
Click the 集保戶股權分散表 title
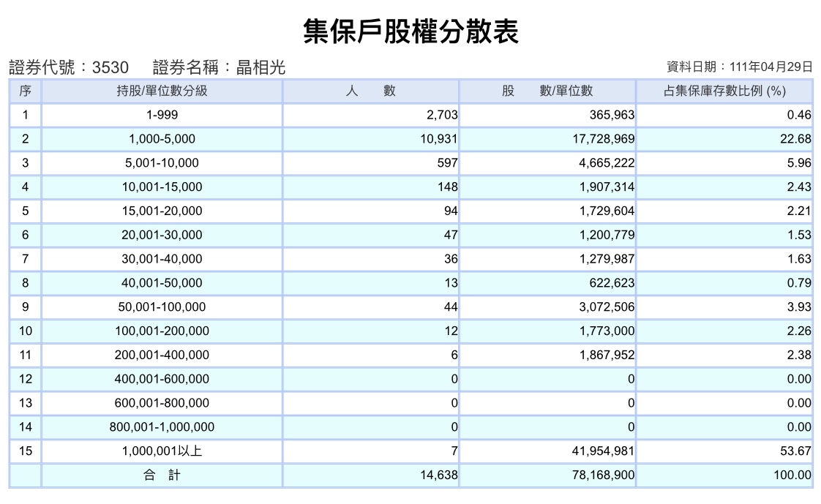(411, 31)
